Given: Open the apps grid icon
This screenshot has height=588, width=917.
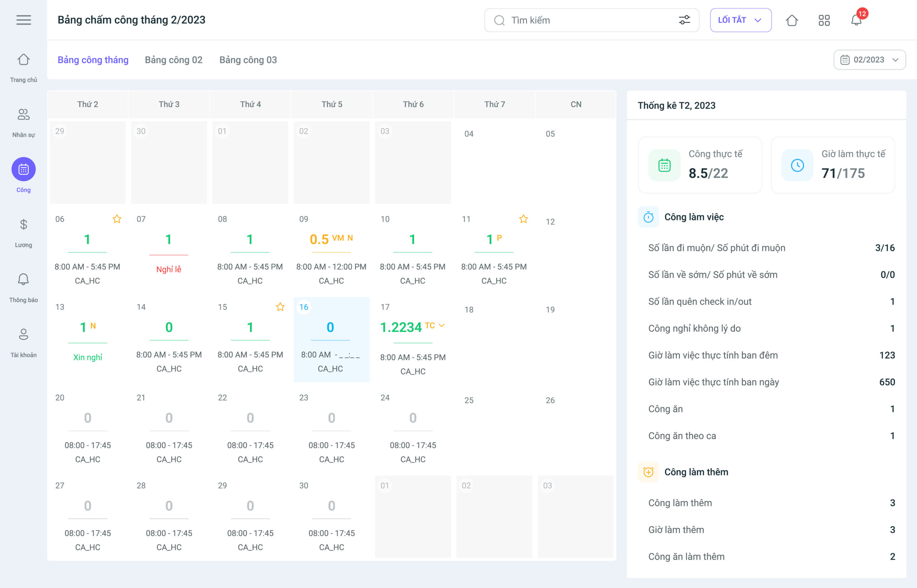Looking at the screenshot, I should [x=824, y=20].
